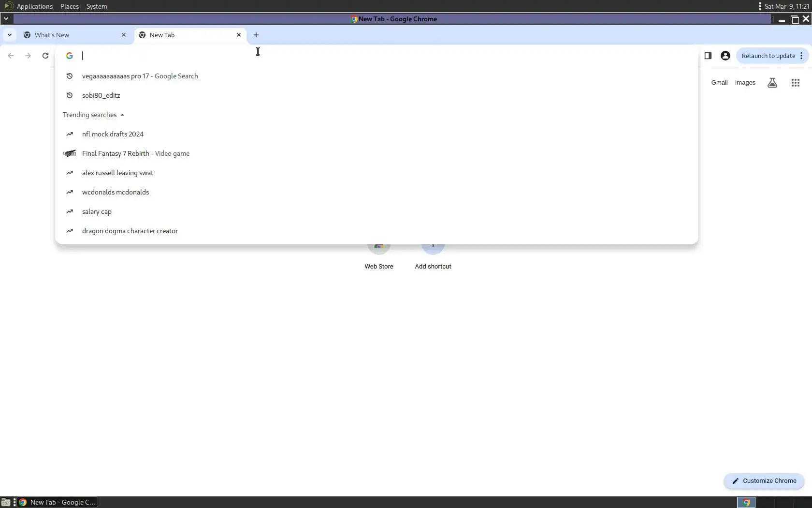Open the Images link
The image size is (812, 508).
click(745, 83)
